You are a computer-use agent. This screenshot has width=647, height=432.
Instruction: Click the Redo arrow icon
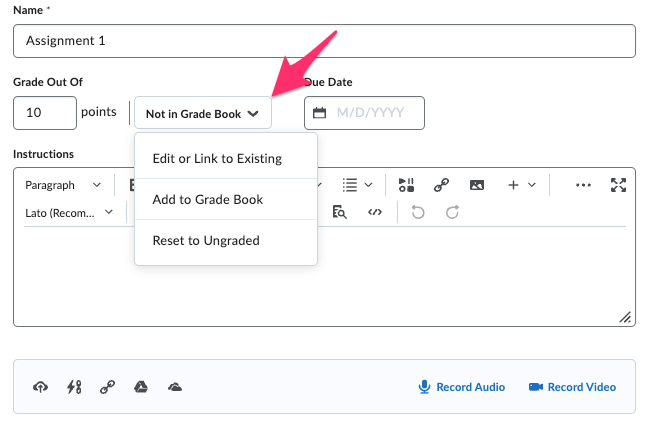(x=452, y=212)
